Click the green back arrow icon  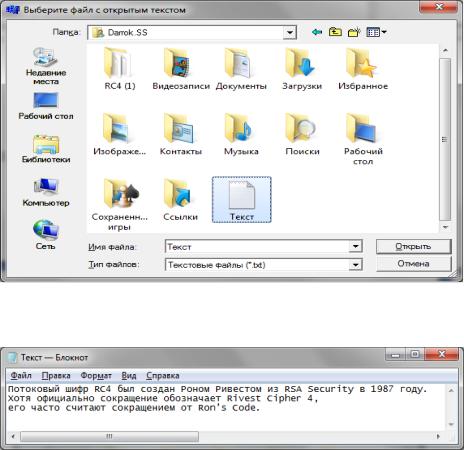pos(317,32)
